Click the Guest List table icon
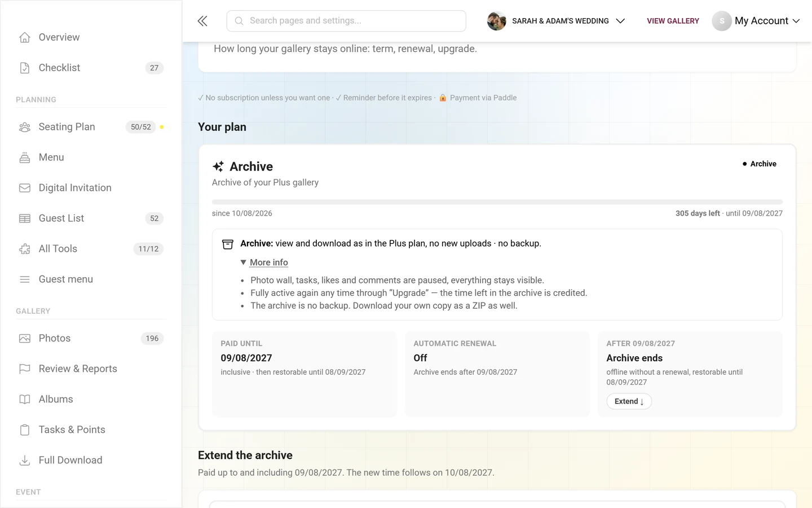The height and width of the screenshot is (508, 812). point(25,218)
